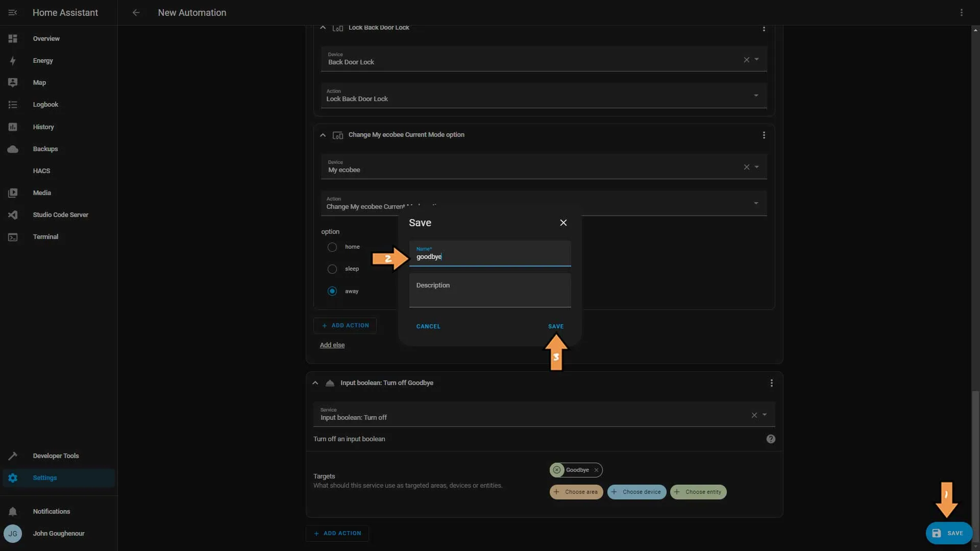The image size is (980, 551).
Task: Click the Settings gear icon
Action: coord(13,477)
